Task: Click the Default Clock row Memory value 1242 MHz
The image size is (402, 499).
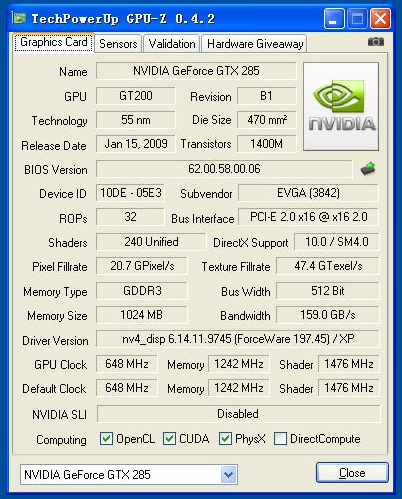Action: 239,388
